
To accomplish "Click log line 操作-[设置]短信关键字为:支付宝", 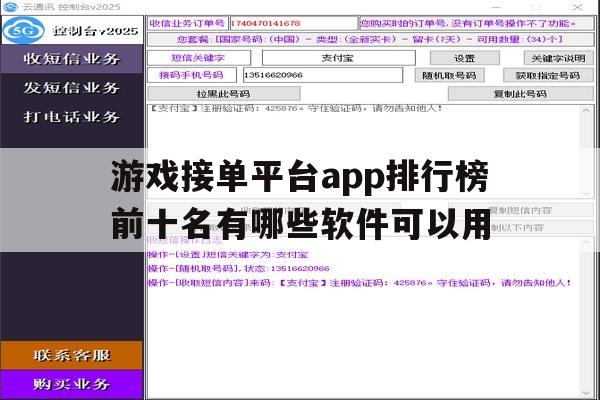I will click(x=228, y=255).
